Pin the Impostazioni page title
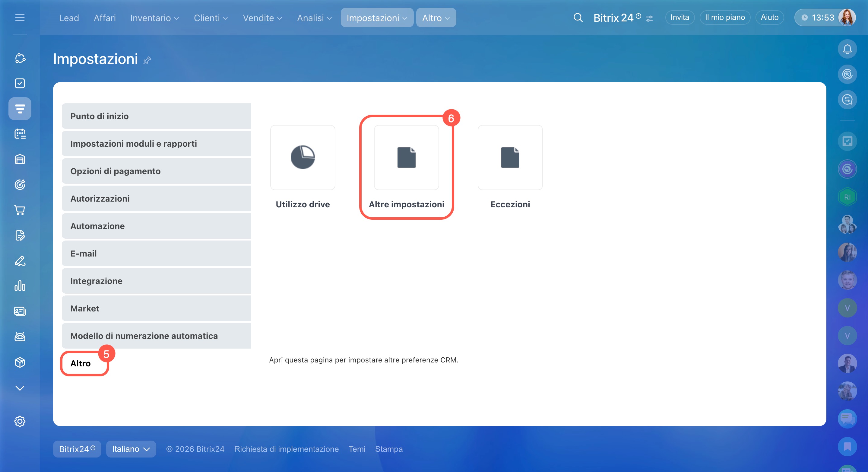The width and height of the screenshot is (868, 472). 147,60
